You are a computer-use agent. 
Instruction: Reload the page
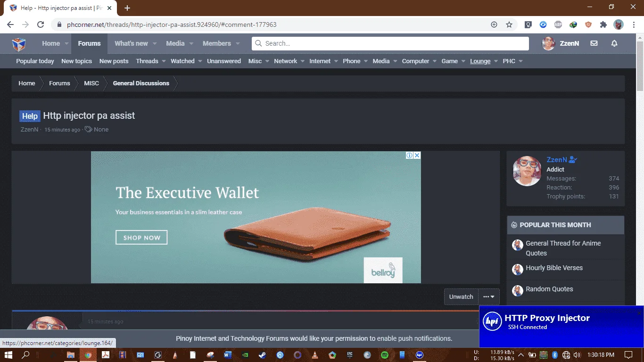tap(41, 25)
